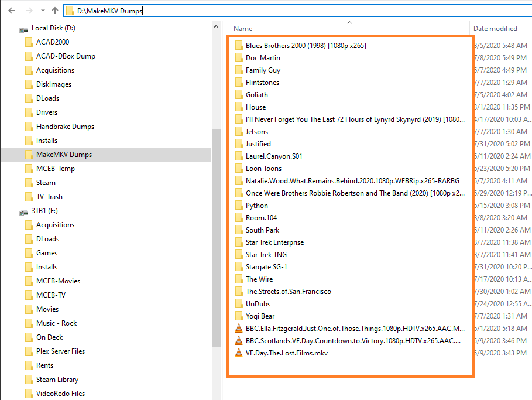
Task: Click the navigation pane scrollbar thumb
Action: (216, 238)
